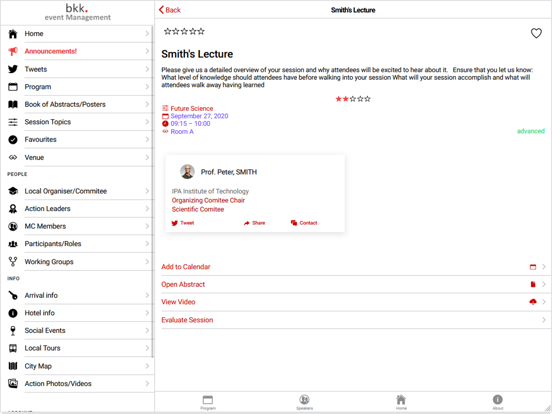Click the Action Leaders ribbon icon
Screen dimensions: 552x414
pyautogui.click(x=13, y=209)
